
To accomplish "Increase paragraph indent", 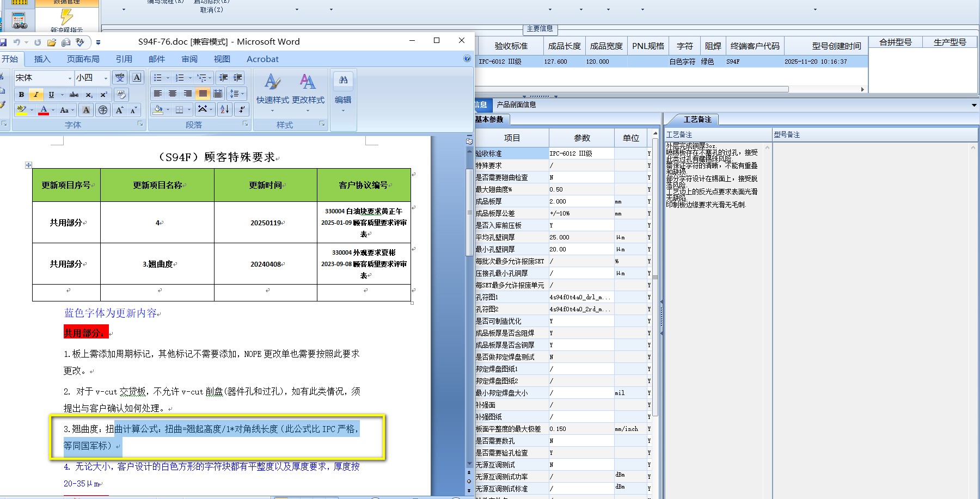I will tap(238, 78).
